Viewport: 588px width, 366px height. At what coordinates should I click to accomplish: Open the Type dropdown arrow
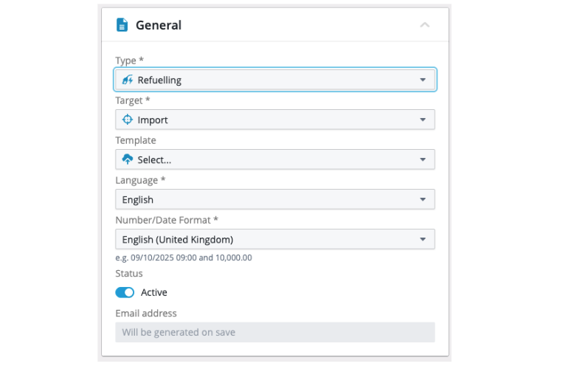click(x=423, y=80)
